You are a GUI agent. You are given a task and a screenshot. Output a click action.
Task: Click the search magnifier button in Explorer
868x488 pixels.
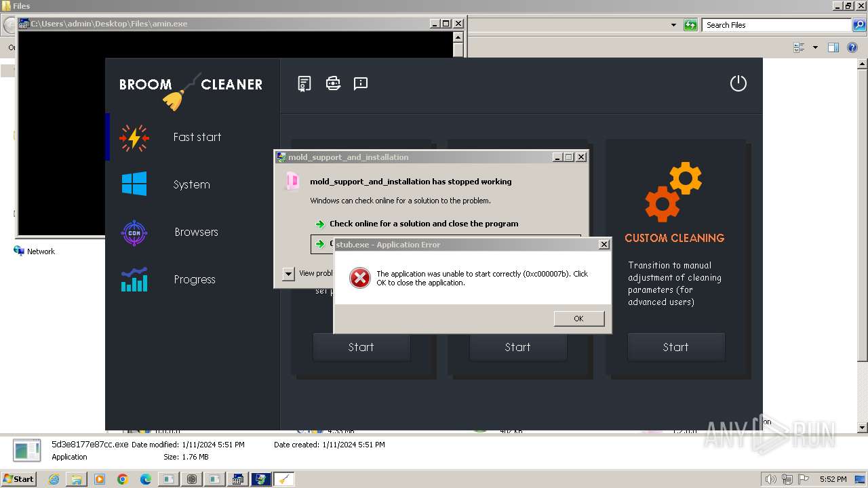pos(859,25)
